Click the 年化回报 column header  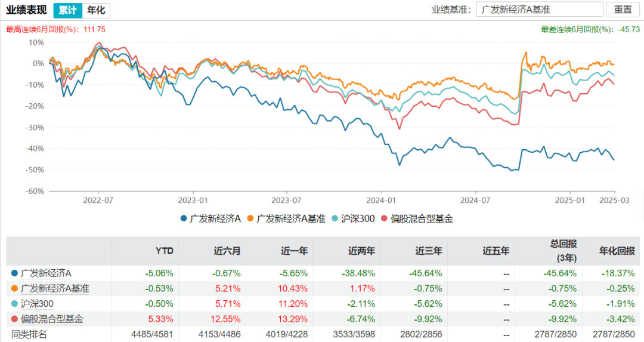click(613, 251)
